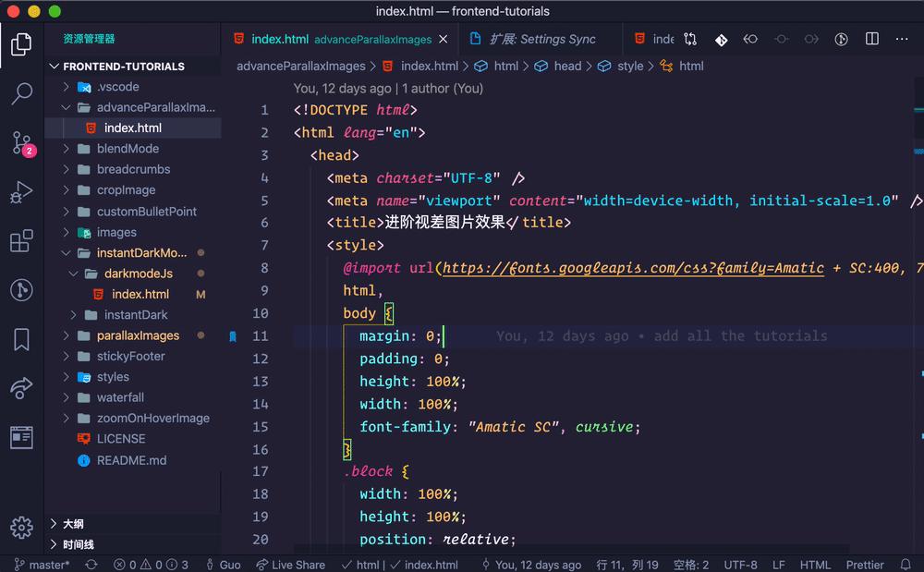Open the Source Control view with 2 pending changes
This screenshot has width=924, height=572.
[22, 143]
